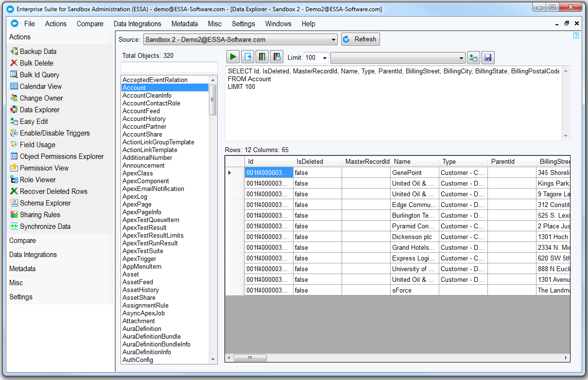Open the Source sandbox dropdown
Viewport: 588px width, 380px height.
[x=240, y=40]
